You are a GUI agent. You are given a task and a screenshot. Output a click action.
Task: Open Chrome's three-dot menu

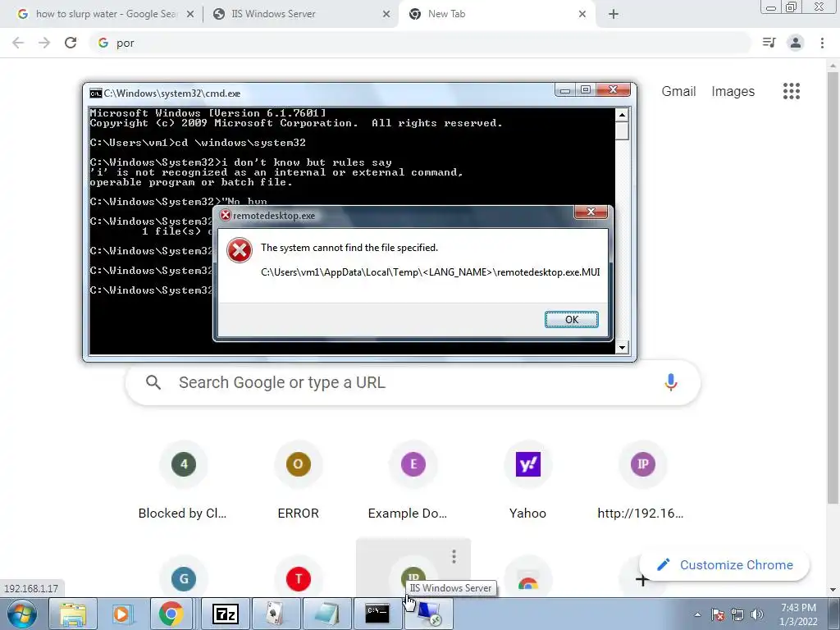point(822,43)
